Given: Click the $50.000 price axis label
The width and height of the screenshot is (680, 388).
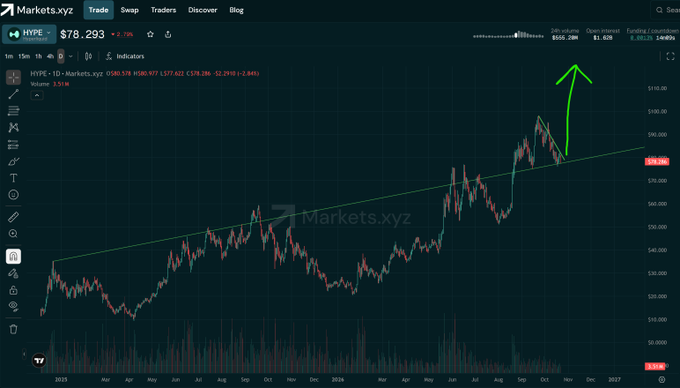Looking at the screenshot, I should pos(657,227).
